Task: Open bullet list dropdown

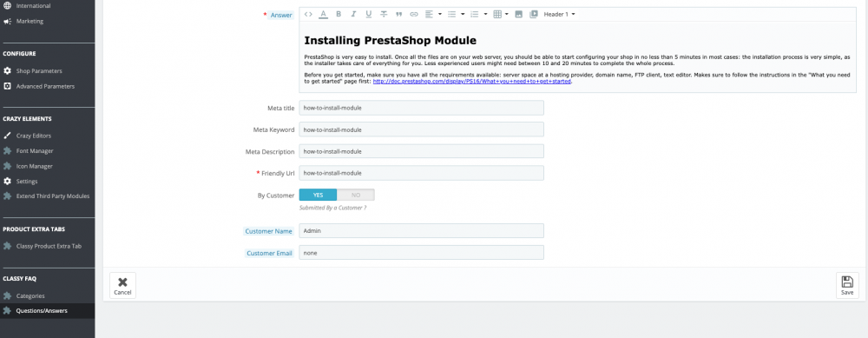Action: 456,15
